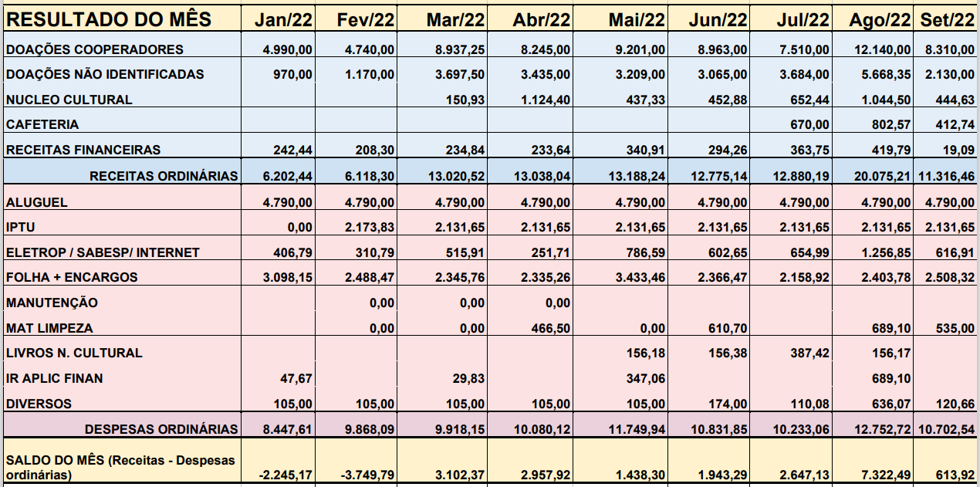
Task: Select the Jan/22 column header
Action: click(x=284, y=20)
